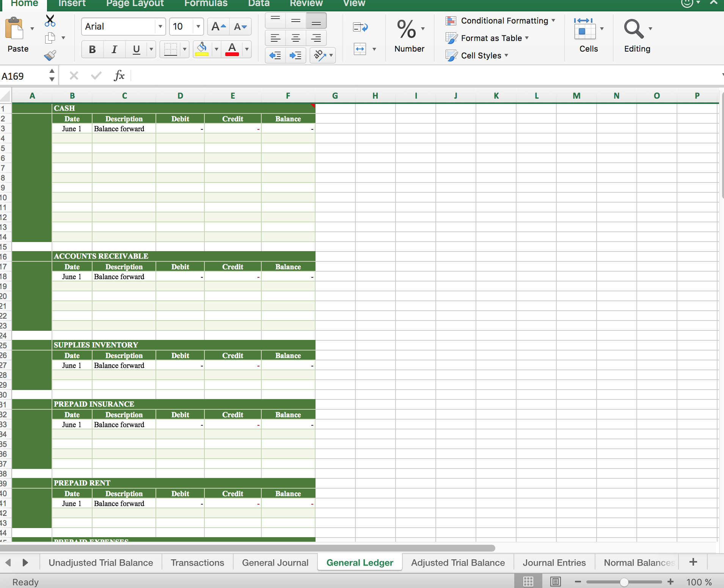Screen dimensions: 724x588
Task: Open the Formulas ribbon tab
Action: (x=206, y=4)
